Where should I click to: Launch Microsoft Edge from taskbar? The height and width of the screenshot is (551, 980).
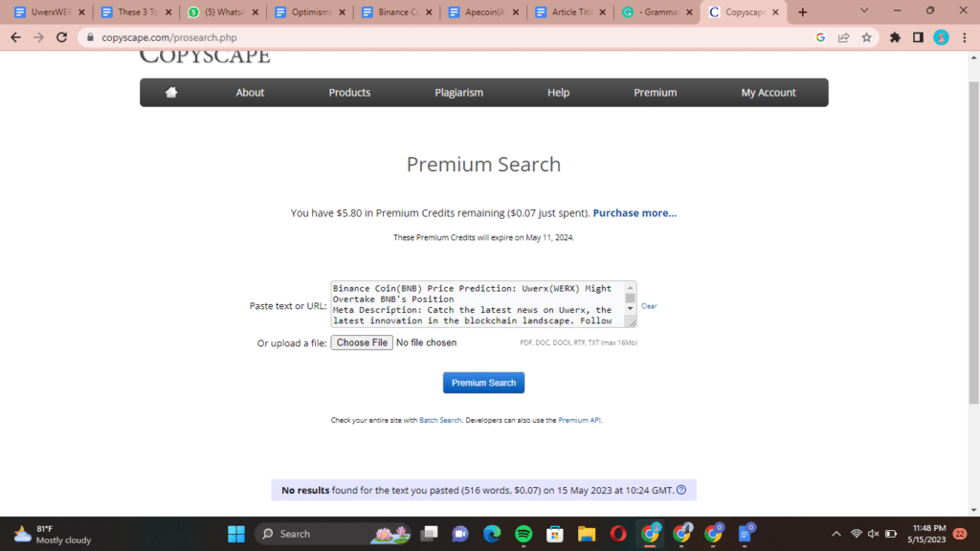pyautogui.click(x=492, y=534)
